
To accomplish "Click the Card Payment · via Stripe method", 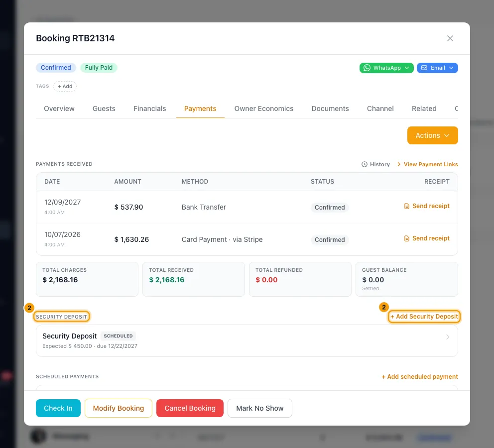I will [222, 239].
